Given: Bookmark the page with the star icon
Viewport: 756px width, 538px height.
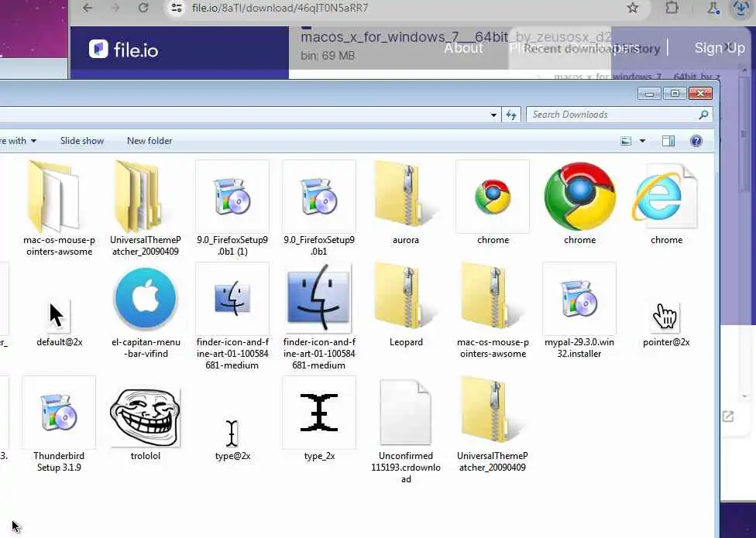Looking at the screenshot, I should point(633,8).
